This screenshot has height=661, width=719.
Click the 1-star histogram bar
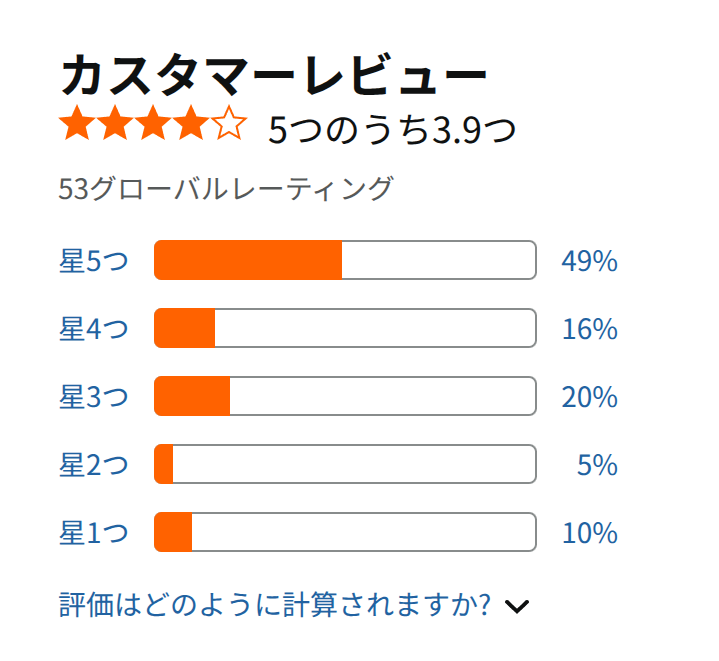click(345, 531)
